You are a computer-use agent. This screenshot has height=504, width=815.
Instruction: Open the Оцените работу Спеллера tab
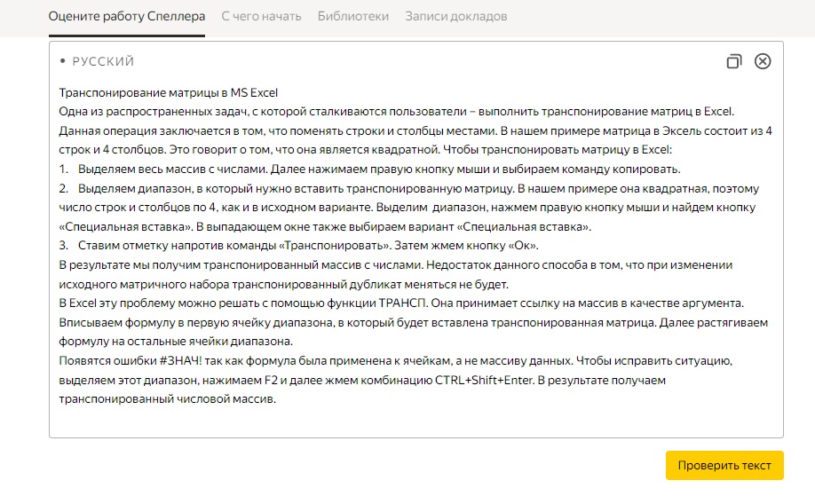point(126,16)
